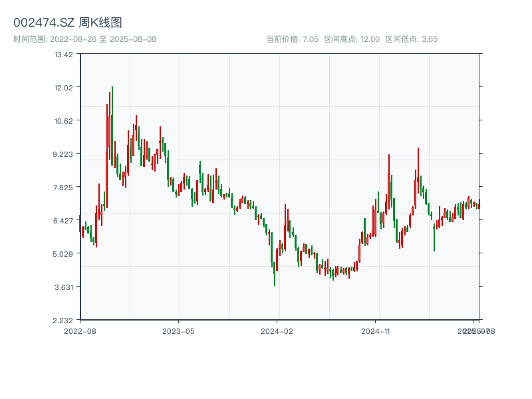
Task: Click the lowest candlestick wick near 3.631
Action: tap(275, 273)
